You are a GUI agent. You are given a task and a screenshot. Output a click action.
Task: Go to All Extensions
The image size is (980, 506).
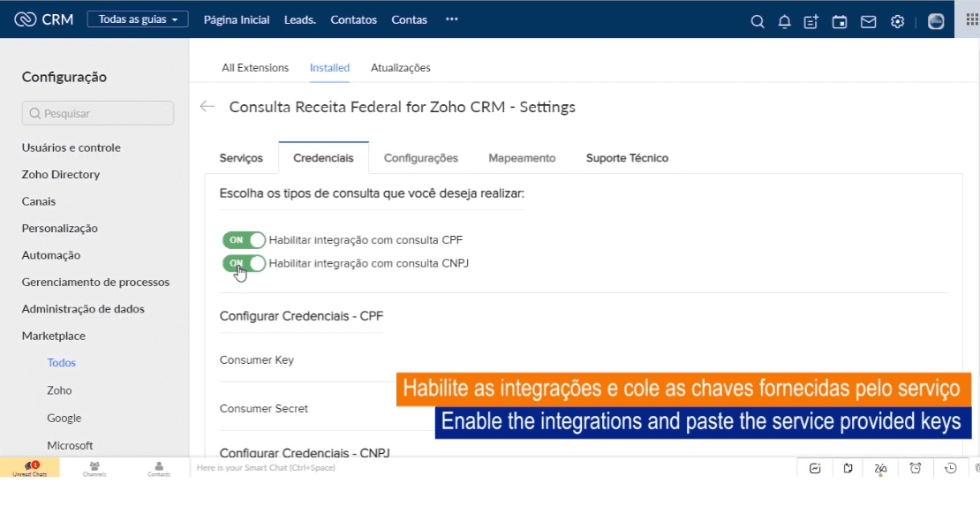[255, 67]
